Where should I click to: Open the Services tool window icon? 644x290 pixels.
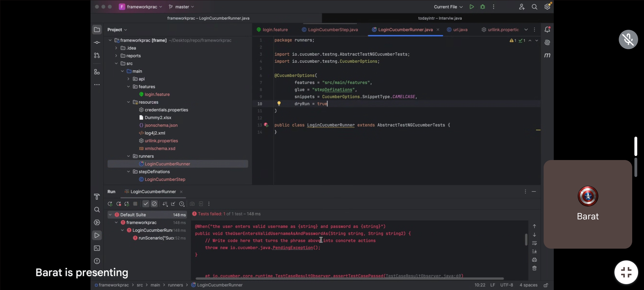click(97, 222)
